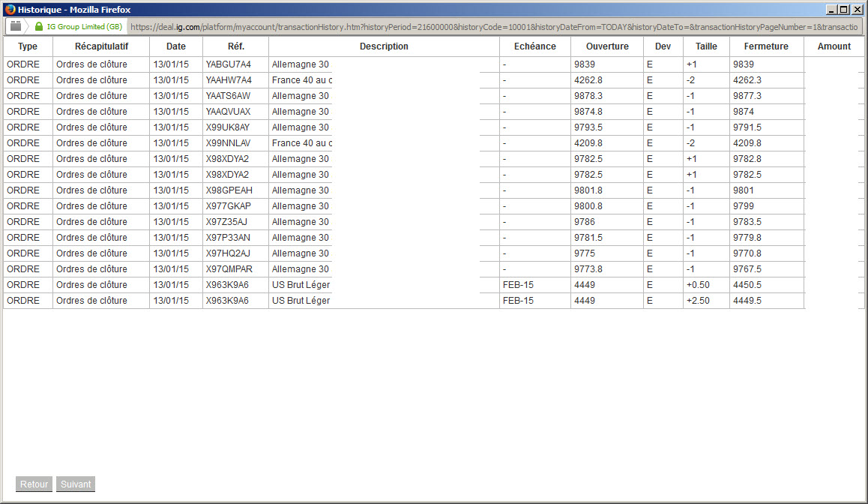Click the Firefox logo in title bar
The image size is (868, 504).
coord(10,10)
